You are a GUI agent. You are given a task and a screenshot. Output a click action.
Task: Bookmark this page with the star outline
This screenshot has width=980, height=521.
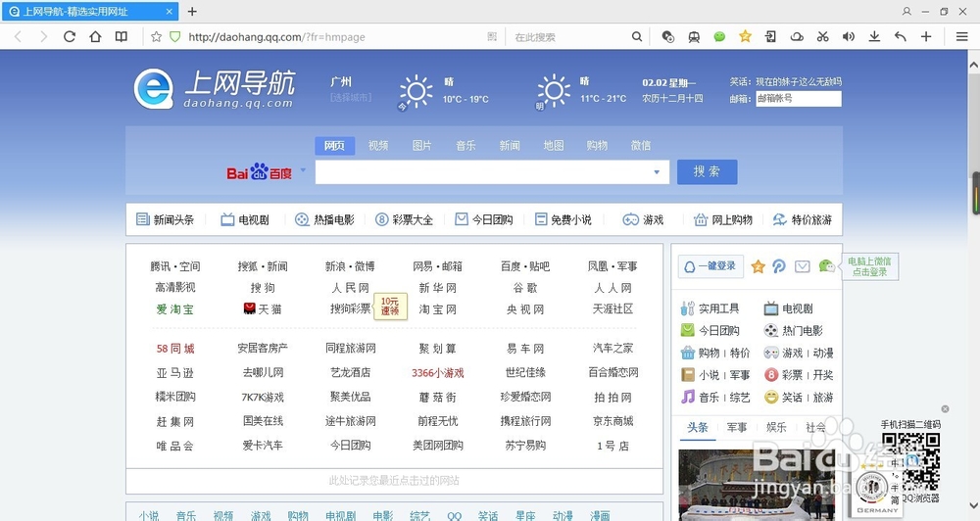tap(156, 37)
